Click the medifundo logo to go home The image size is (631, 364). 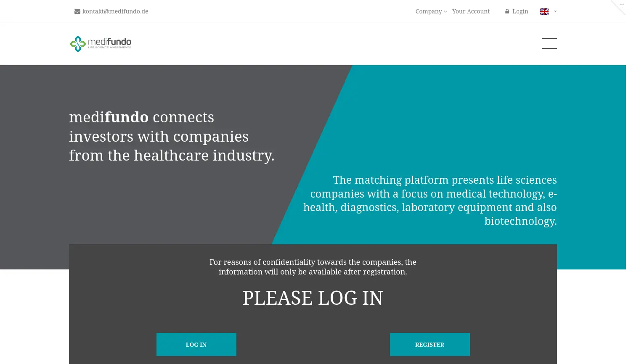100,44
